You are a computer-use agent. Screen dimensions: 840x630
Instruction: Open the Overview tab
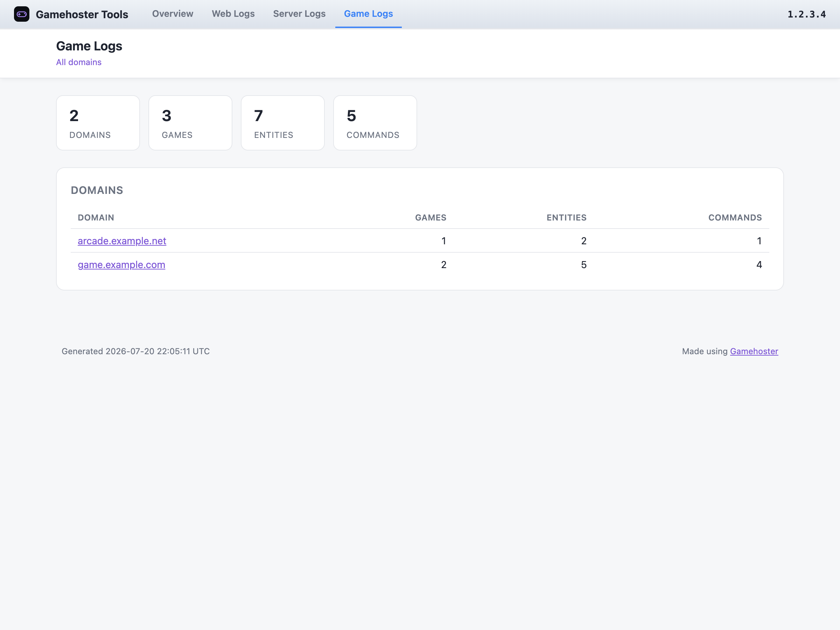click(173, 14)
